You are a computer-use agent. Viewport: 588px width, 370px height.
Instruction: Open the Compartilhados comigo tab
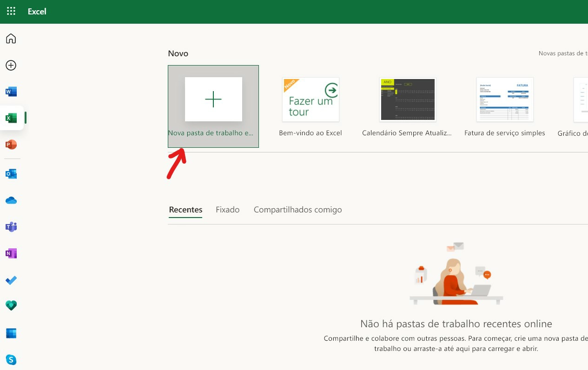(298, 210)
